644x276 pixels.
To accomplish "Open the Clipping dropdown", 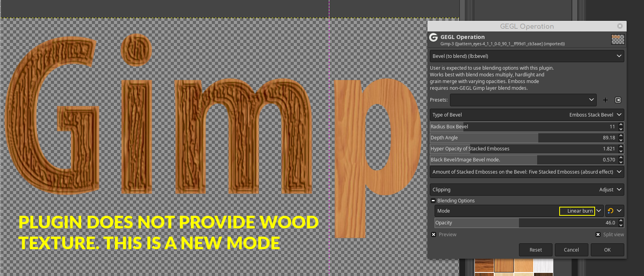I will point(527,189).
